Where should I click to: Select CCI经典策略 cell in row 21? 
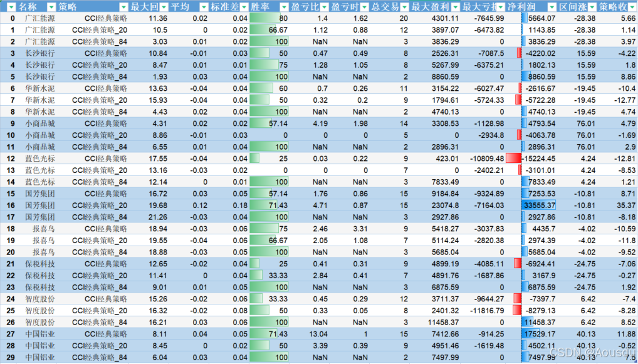(106, 264)
